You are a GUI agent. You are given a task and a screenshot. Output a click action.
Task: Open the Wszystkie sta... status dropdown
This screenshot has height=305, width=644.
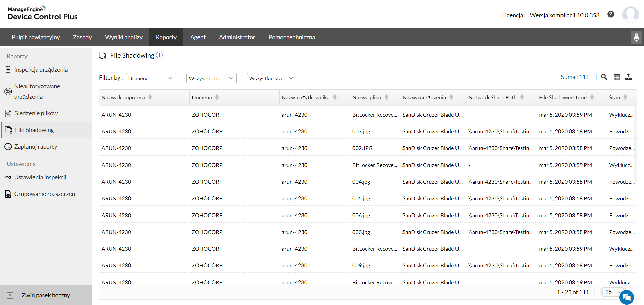pos(272,78)
